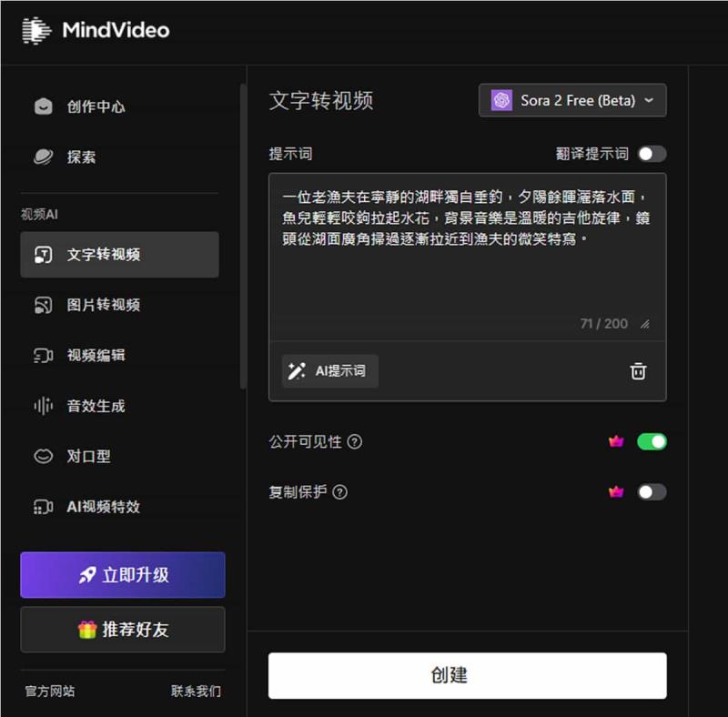Enable the 翻译提示词 toggle

click(x=652, y=154)
